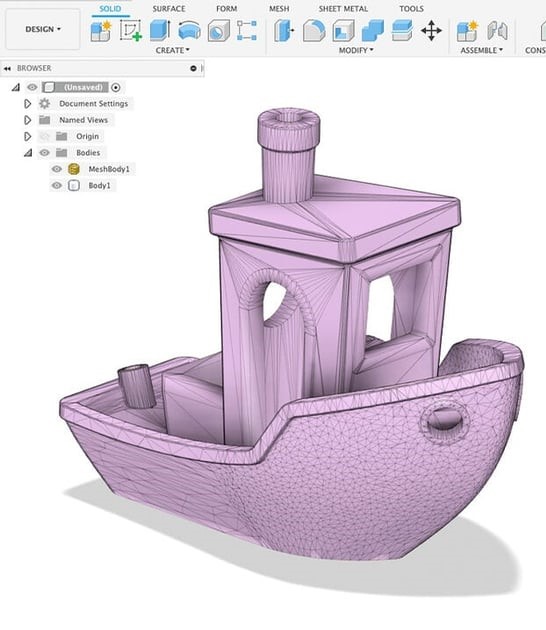Select the (Unsaved) root component label
The image size is (546, 630).
coord(83,87)
